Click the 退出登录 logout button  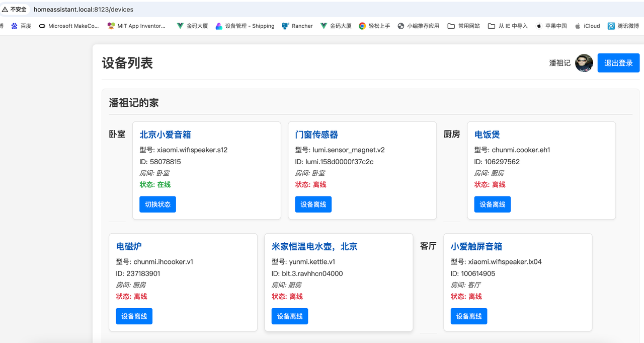618,62
